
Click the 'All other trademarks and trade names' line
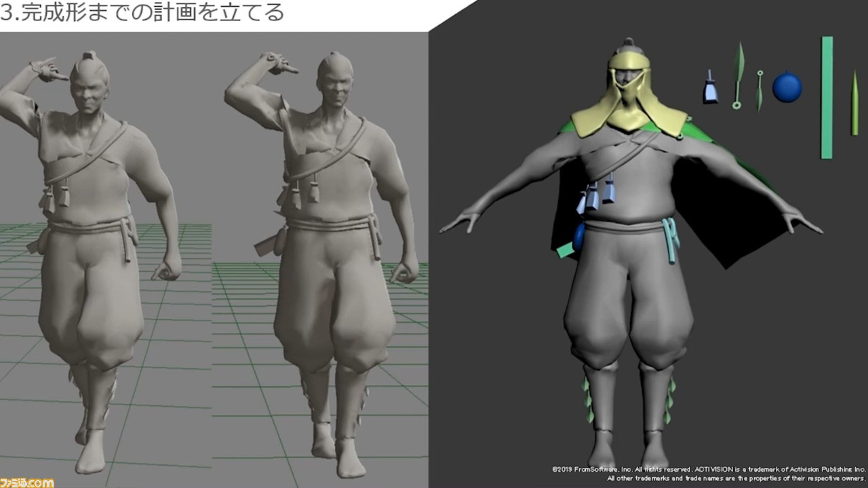[736, 479]
